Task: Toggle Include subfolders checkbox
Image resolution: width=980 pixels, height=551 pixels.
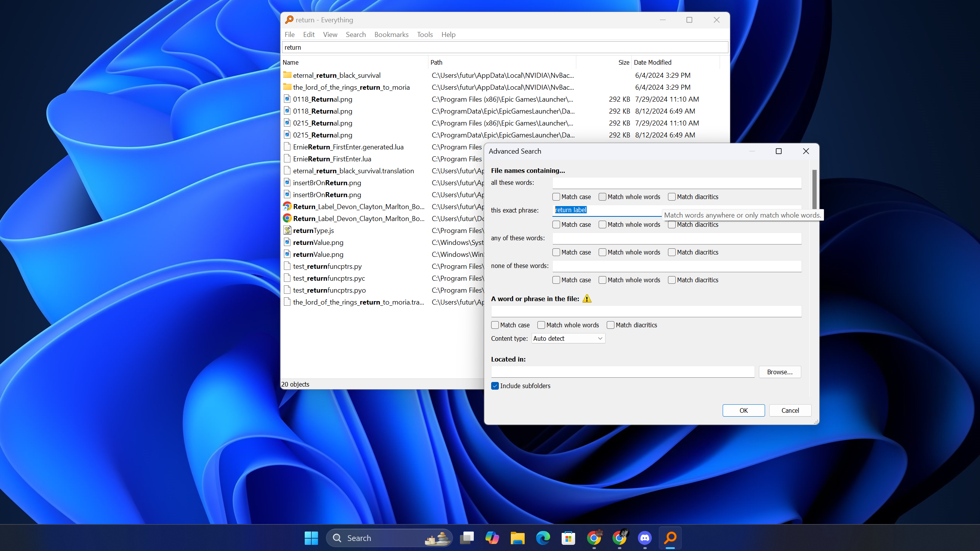Action: pos(495,385)
